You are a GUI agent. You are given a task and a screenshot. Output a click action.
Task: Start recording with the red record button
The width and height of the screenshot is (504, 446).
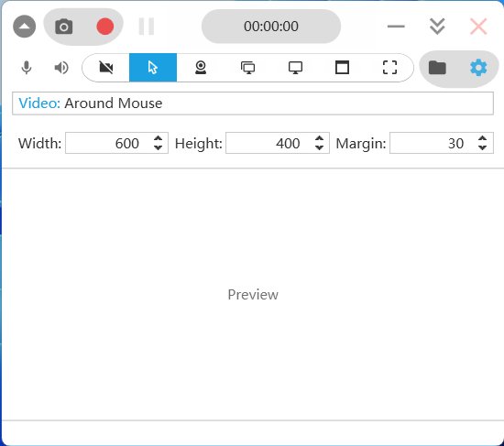point(104,27)
